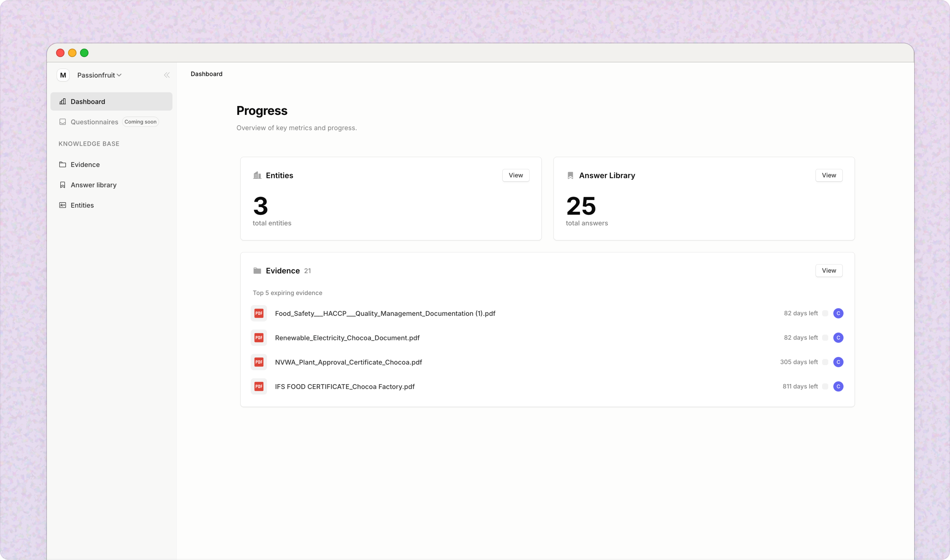This screenshot has height=560, width=950.
Task: Go to Entities in the sidebar
Action: [82, 205]
